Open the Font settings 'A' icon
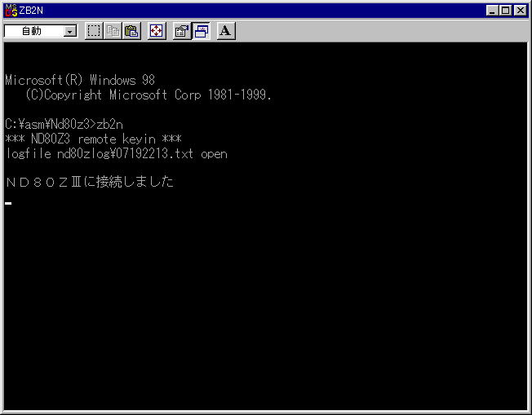This screenshot has width=532, height=415. pyautogui.click(x=226, y=31)
